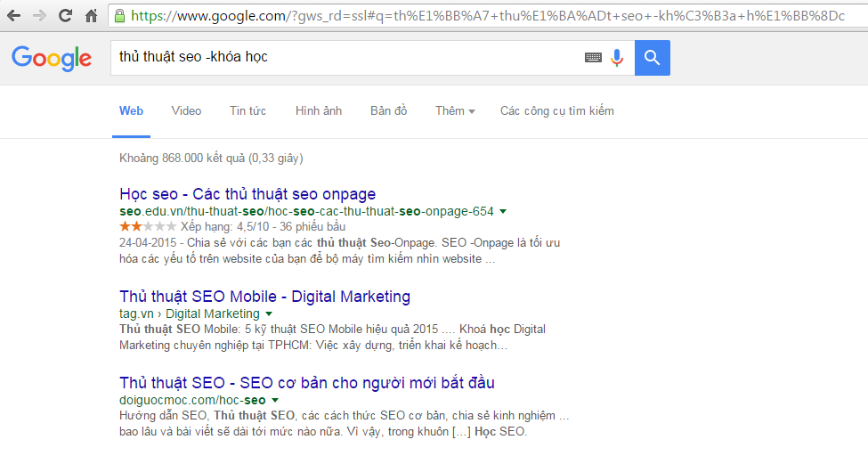Click the browser address bar URL
The width and height of the screenshot is (868, 456).
pyautogui.click(x=488, y=16)
